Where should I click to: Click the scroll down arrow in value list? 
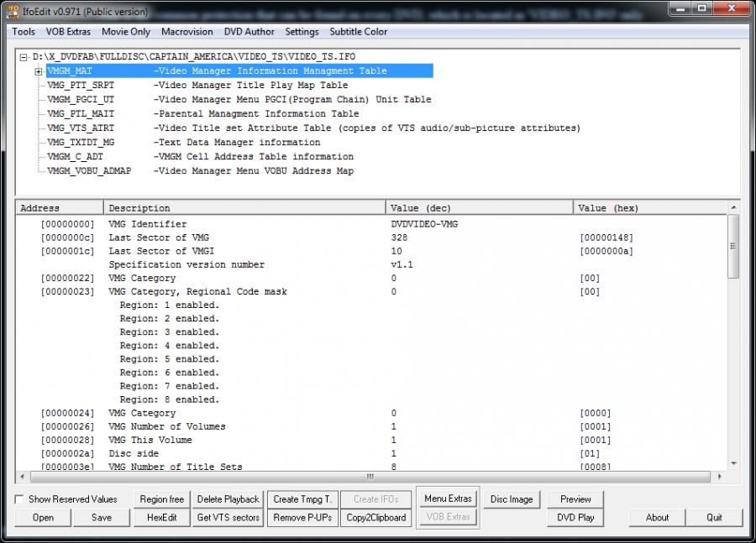tap(733, 463)
